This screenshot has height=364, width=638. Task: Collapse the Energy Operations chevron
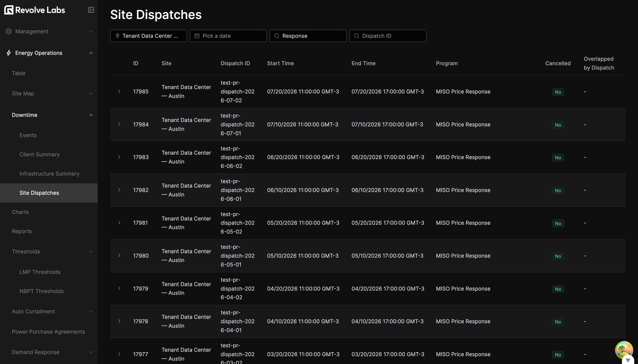click(x=91, y=53)
